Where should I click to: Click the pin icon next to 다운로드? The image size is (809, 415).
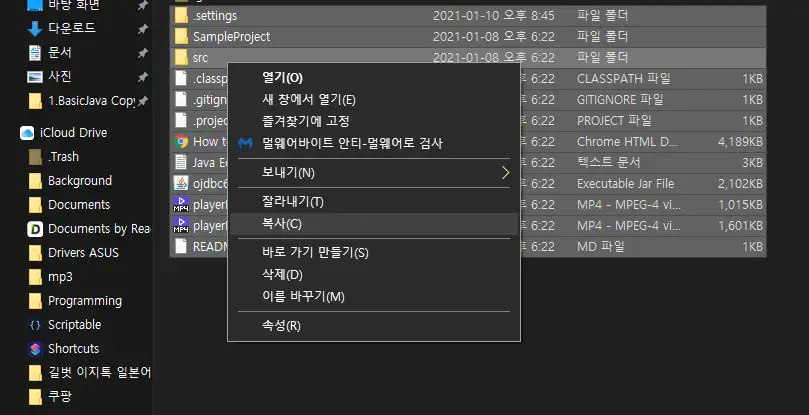pos(142,29)
